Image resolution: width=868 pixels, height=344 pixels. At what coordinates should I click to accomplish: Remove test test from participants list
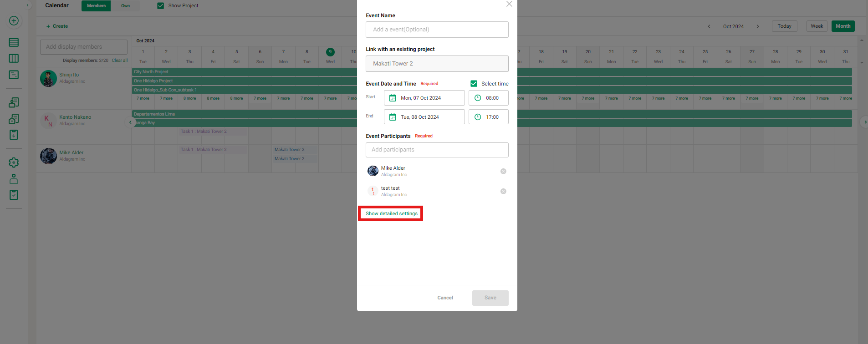[x=503, y=191]
